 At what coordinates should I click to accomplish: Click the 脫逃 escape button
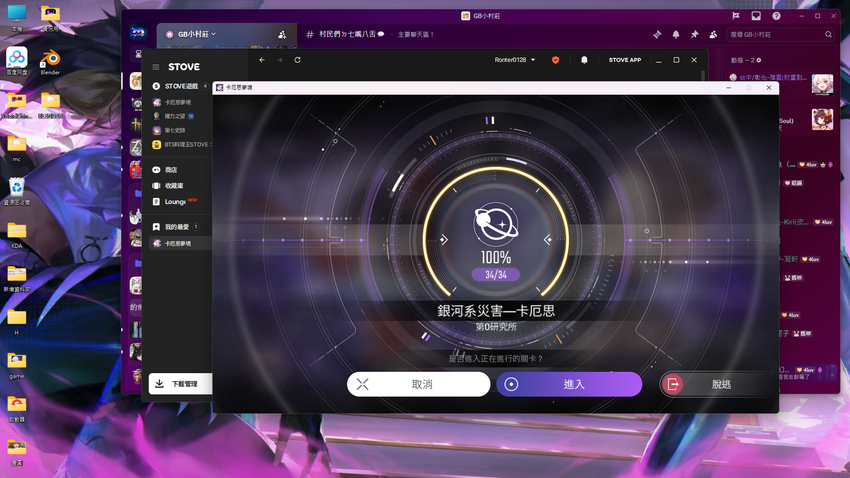(x=717, y=384)
